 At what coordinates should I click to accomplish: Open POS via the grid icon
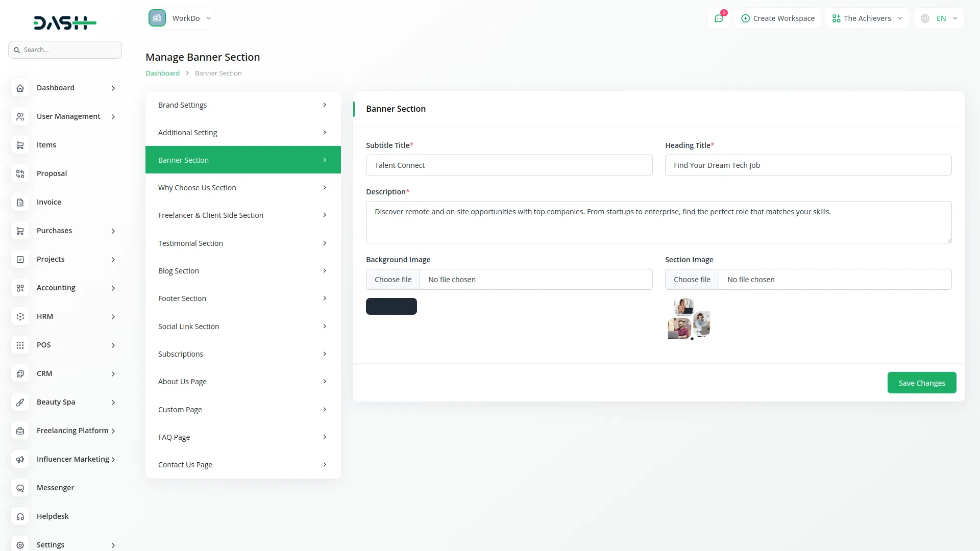(x=20, y=345)
